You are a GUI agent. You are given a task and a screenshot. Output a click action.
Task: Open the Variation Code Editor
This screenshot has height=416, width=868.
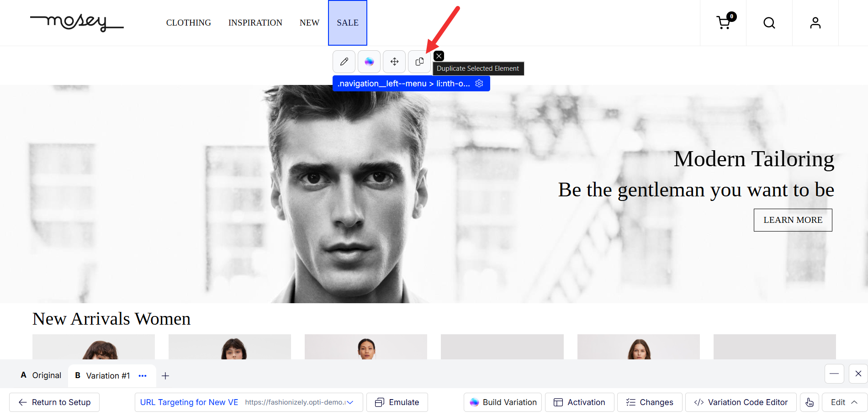click(741, 402)
